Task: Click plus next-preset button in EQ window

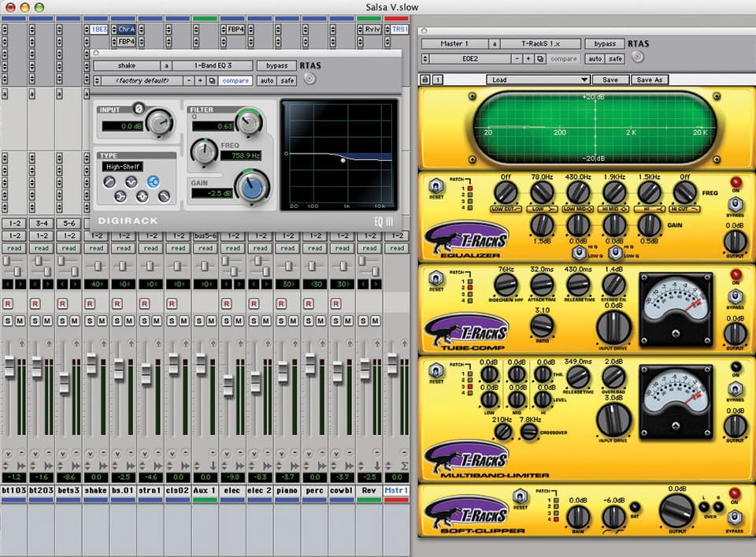Action: 200,80
